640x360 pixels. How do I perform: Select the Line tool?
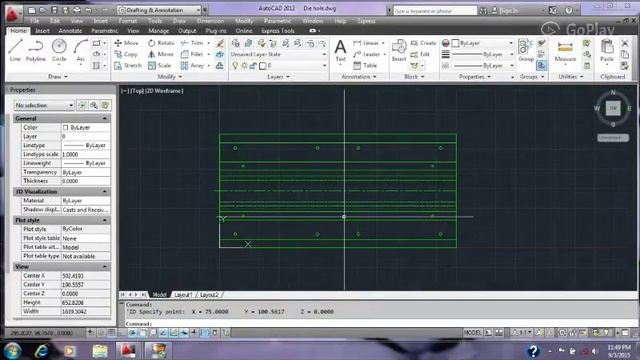[15, 50]
